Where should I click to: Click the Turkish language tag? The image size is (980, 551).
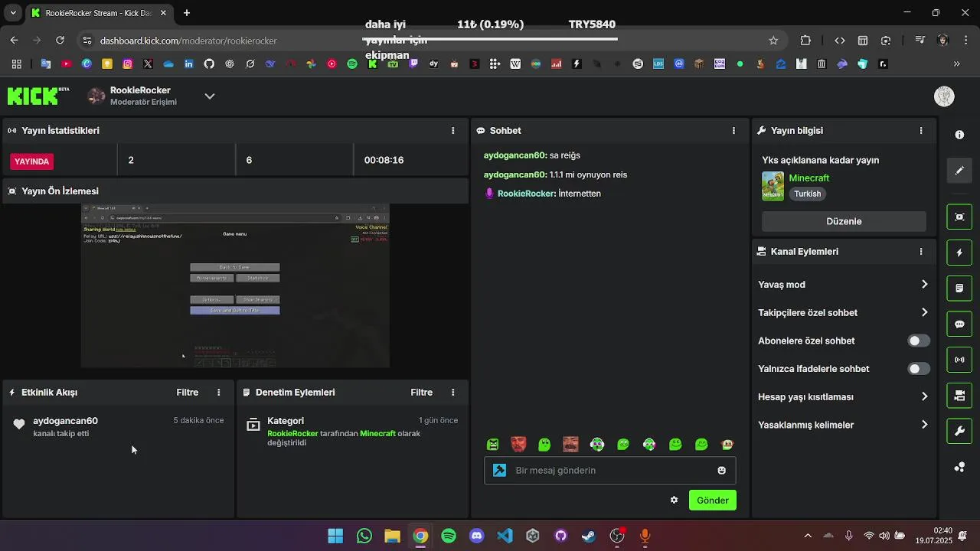coord(807,194)
